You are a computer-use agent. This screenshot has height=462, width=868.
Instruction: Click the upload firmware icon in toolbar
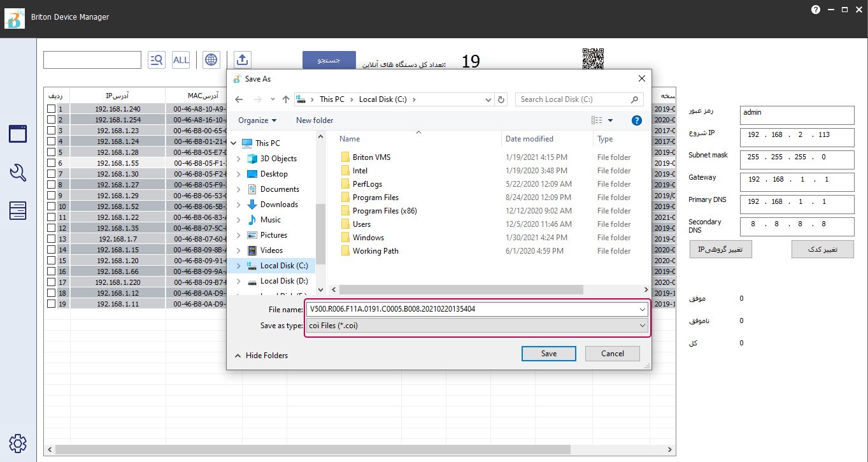(242, 60)
